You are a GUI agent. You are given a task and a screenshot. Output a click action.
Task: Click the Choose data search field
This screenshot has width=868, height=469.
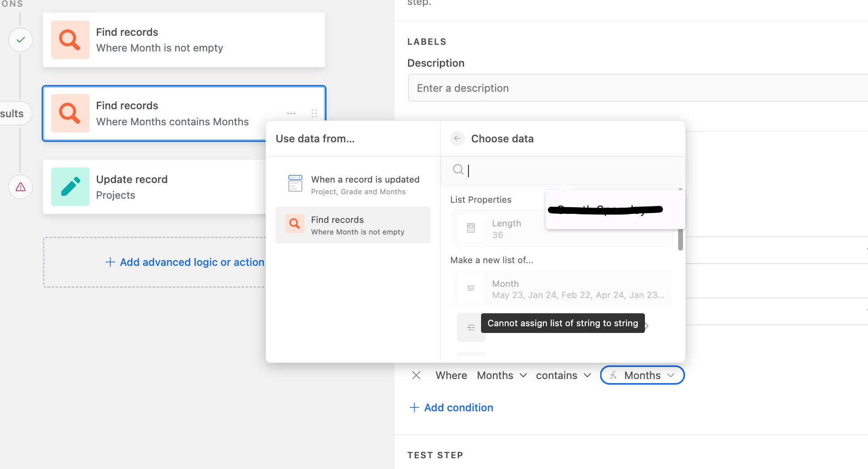pyautogui.click(x=563, y=170)
